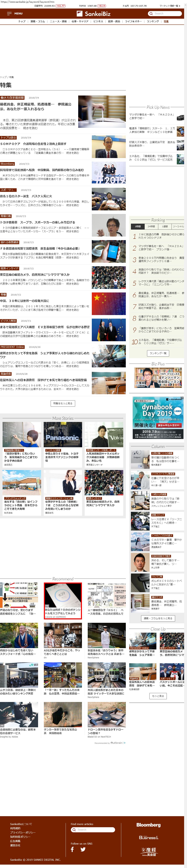Click the Bloomberg logo in footer
Image resolution: width=187 pixels, height=868 pixels.
point(148,825)
